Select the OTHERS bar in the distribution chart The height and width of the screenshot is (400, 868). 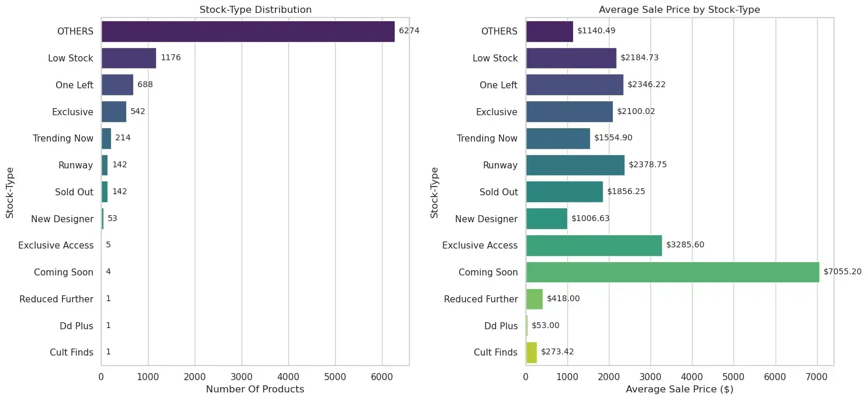248,31
